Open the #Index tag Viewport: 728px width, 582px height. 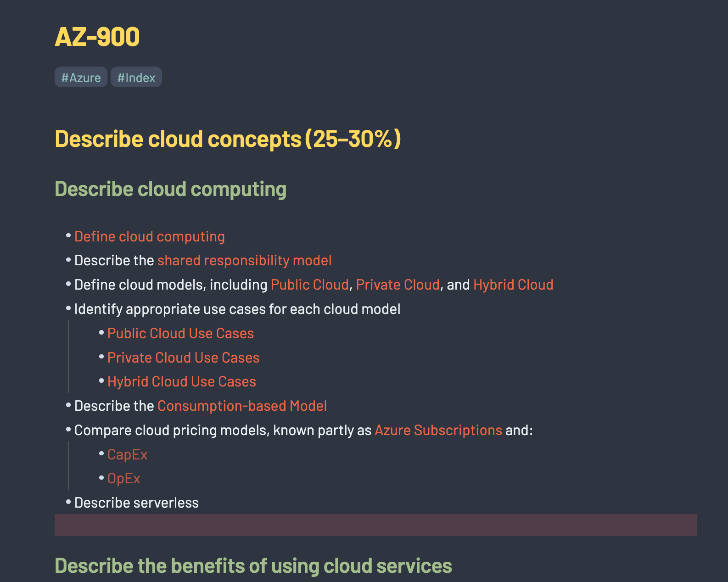coord(136,77)
